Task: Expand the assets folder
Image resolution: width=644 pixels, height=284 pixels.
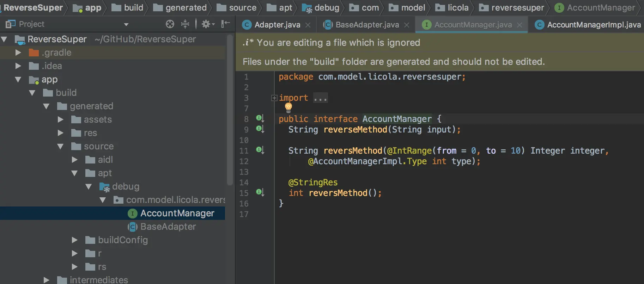Action: [61, 119]
